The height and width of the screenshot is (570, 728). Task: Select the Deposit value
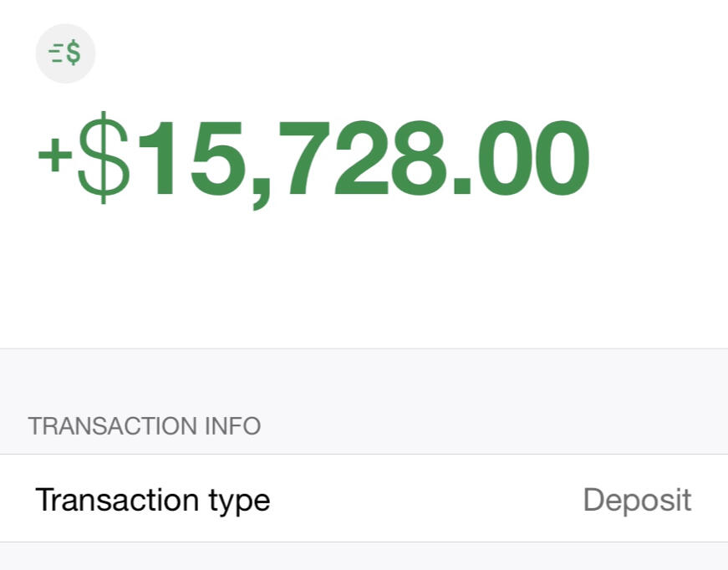637,500
